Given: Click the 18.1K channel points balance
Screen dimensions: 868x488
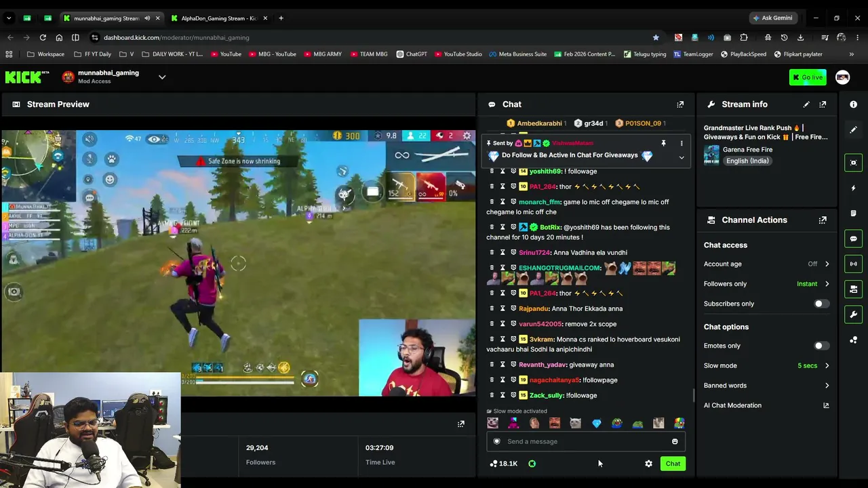Looking at the screenshot, I should tap(504, 464).
